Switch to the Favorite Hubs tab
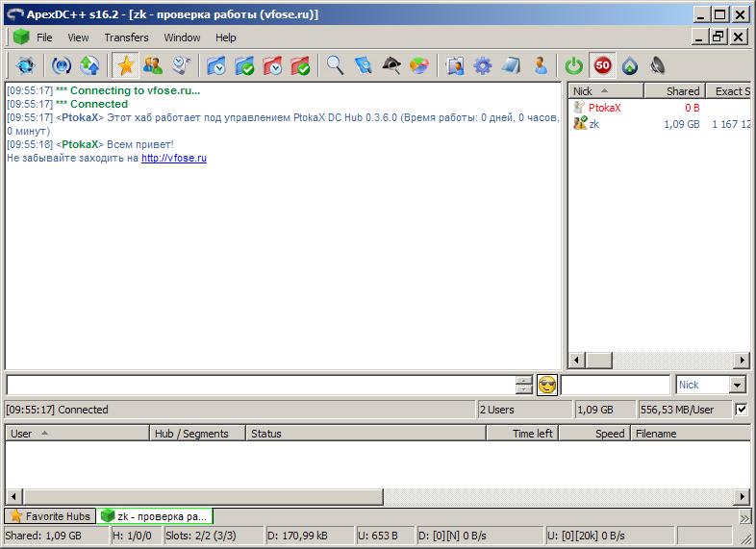Image resolution: width=756 pixels, height=549 pixels. (50, 516)
